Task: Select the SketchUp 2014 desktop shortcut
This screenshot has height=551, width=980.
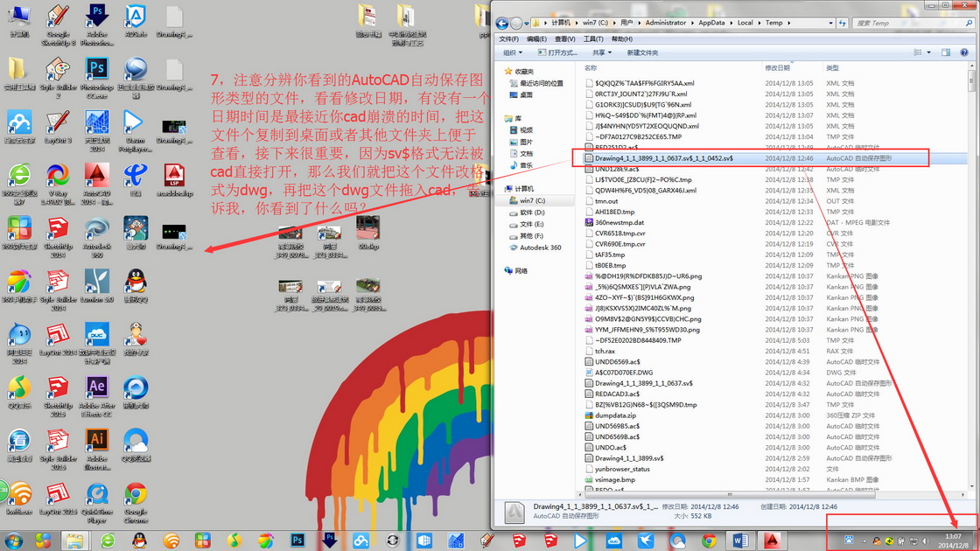Action: (x=58, y=238)
